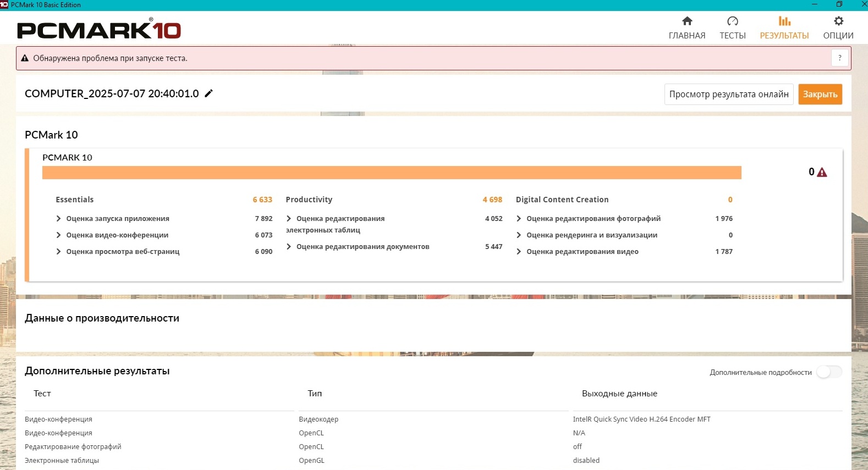Click the N/A output cell
Image resolution: width=868 pixels, height=470 pixels.
pyautogui.click(x=579, y=433)
